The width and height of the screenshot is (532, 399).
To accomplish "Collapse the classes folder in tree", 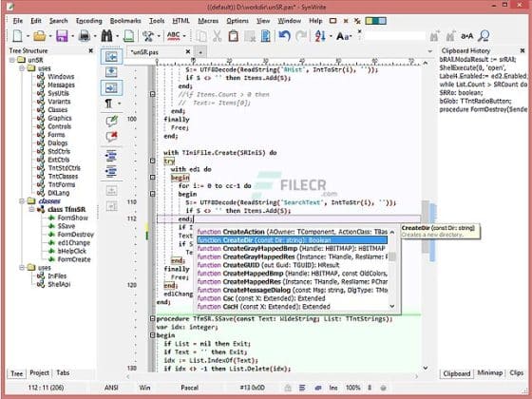I will coord(22,201).
